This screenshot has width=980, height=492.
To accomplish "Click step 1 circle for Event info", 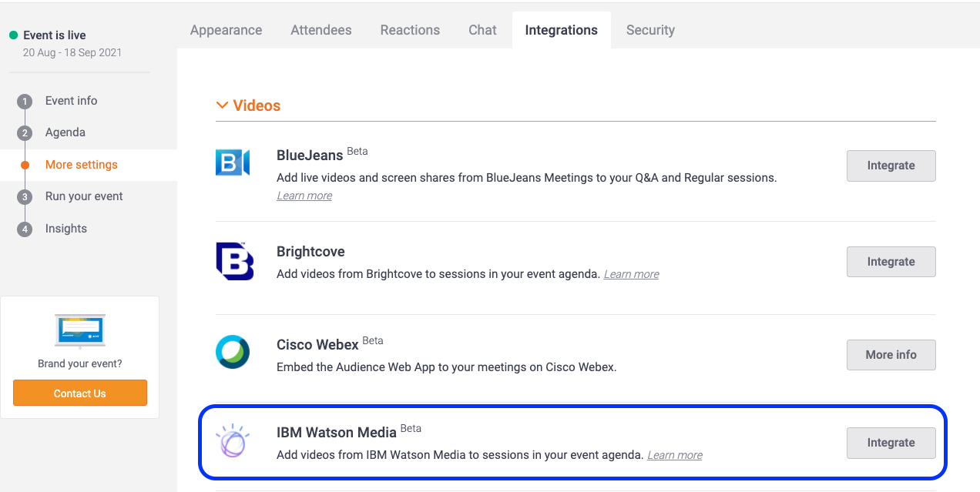I will tap(25, 102).
